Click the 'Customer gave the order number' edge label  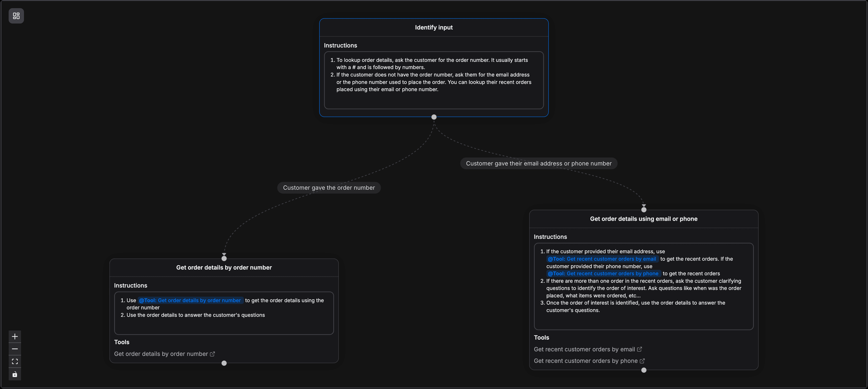(328, 187)
